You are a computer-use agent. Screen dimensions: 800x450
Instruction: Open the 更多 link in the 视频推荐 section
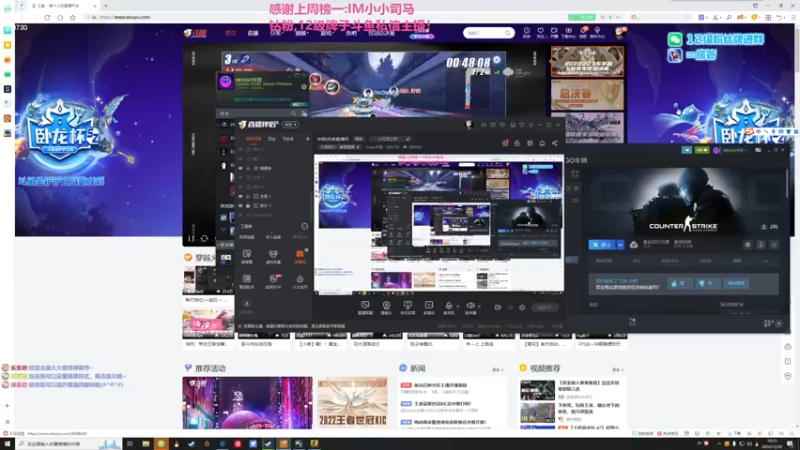617,369
